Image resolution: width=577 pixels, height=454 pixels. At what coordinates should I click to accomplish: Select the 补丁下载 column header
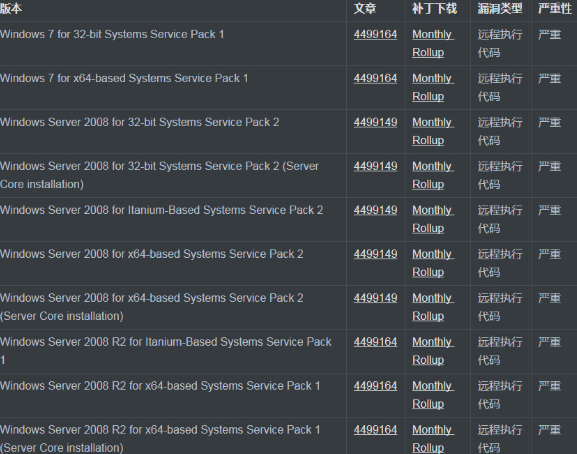tap(435, 8)
